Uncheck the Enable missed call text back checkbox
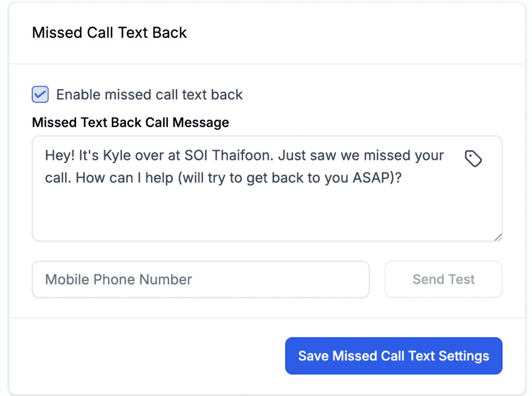Screen dimensions: 532x396 [40, 94]
